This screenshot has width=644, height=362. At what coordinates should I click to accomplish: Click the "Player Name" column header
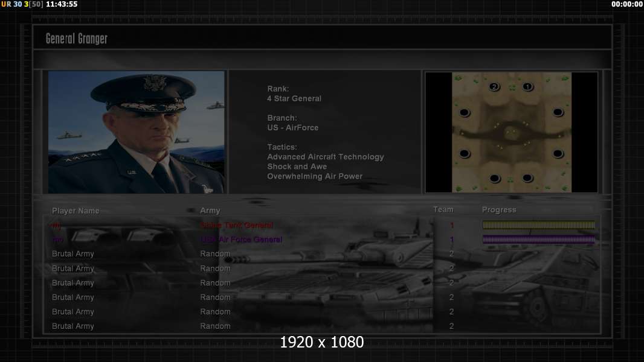pyautogui.click(x=76, y=211)
